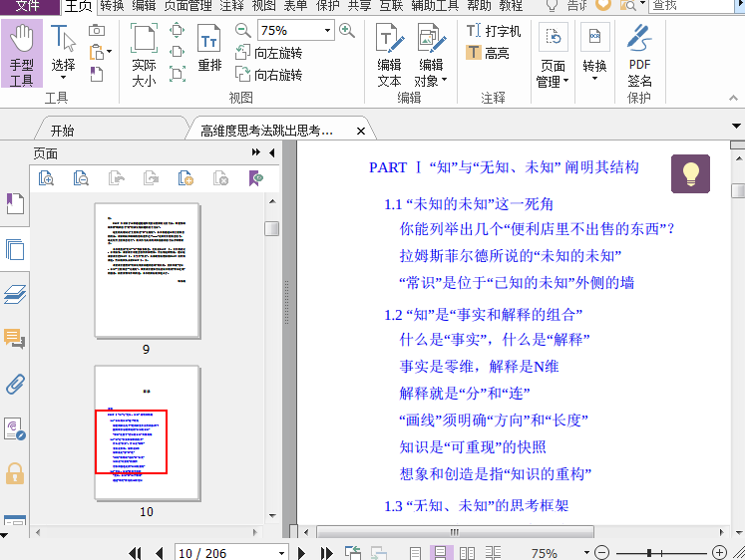
Task: Jump to the section 1.1 “未知的未知”这一死角 link
Action: coord(469,204)
